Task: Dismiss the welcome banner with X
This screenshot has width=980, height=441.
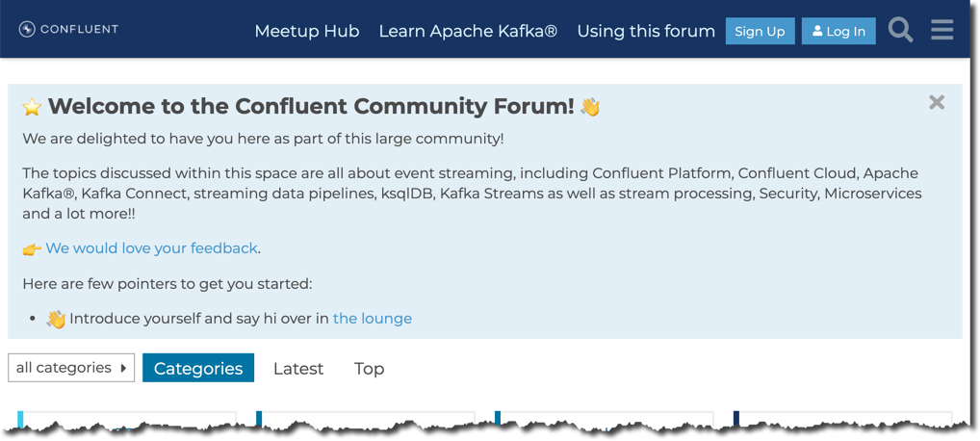Action: point(937,103)
